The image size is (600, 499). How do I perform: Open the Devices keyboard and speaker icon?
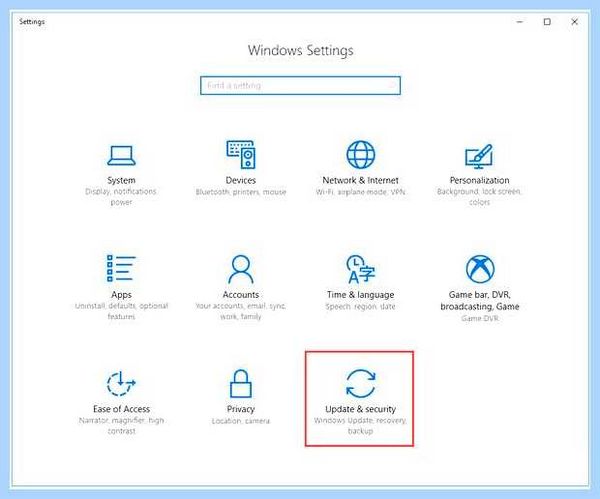click(241, 155)
